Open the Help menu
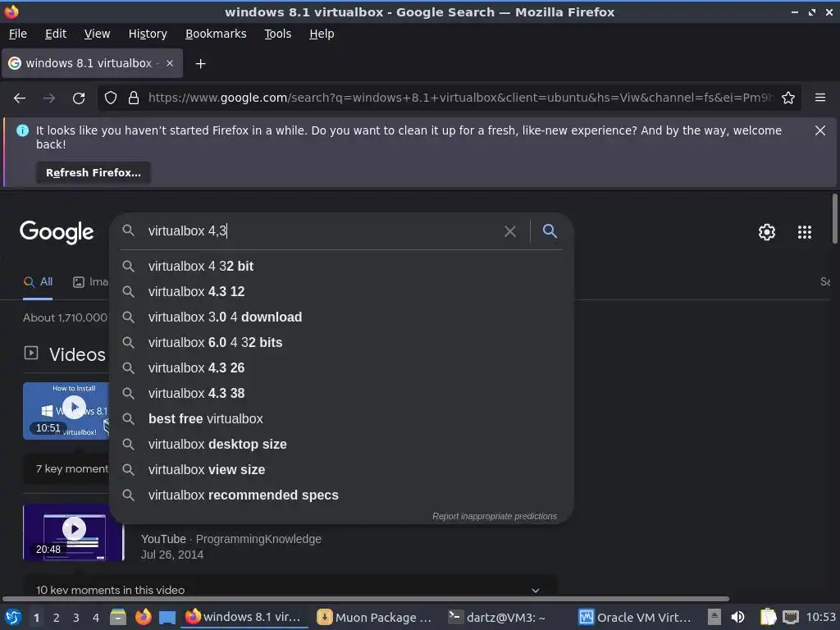The image size is (840, 630). click(322, 34)
